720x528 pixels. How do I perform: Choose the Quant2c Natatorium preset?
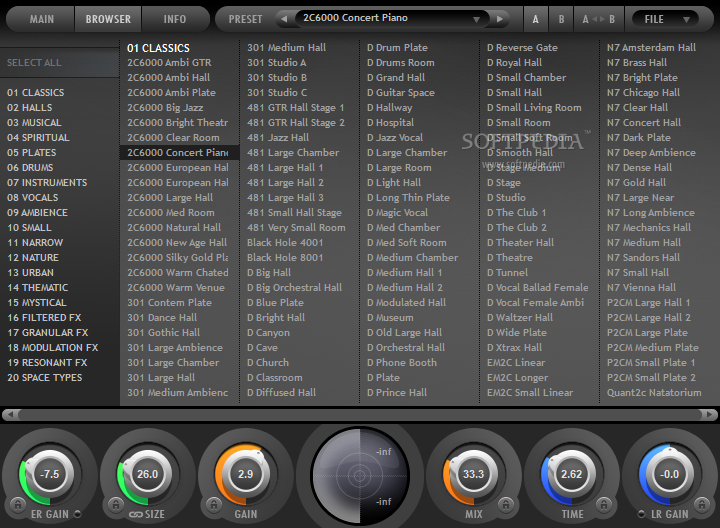coord(654,393)
